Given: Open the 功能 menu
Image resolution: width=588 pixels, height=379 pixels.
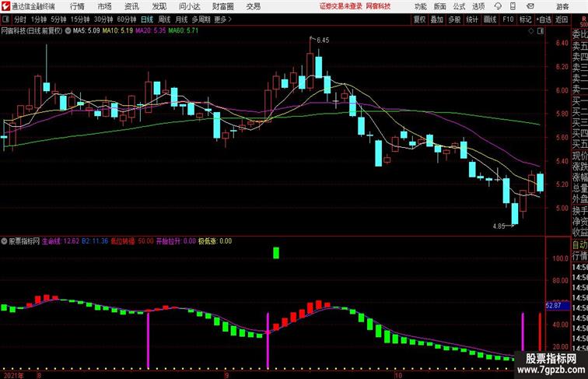Looking at the screenshot, I should [x=420, y=6].
